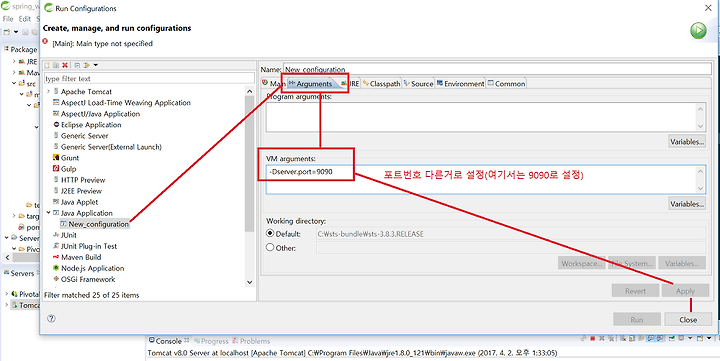Click inside the Program arguments text area
The width and height of the screenshot is (720, 361).
click(486, 117)
